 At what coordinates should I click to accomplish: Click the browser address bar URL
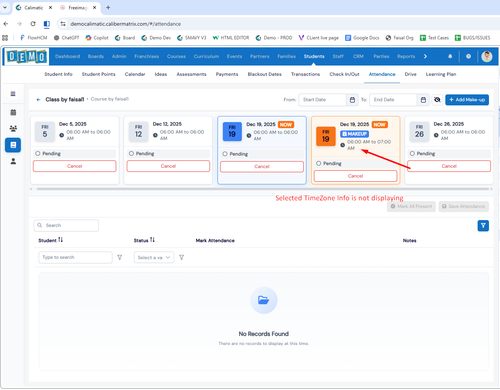[x=125, y=24]
